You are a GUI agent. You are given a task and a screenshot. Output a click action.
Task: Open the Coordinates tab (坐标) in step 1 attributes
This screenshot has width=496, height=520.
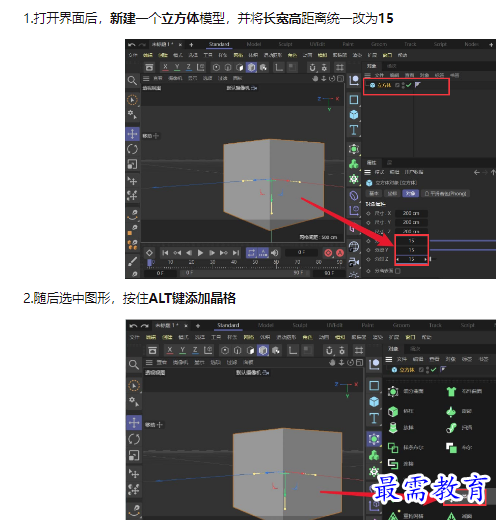point(392,193)
